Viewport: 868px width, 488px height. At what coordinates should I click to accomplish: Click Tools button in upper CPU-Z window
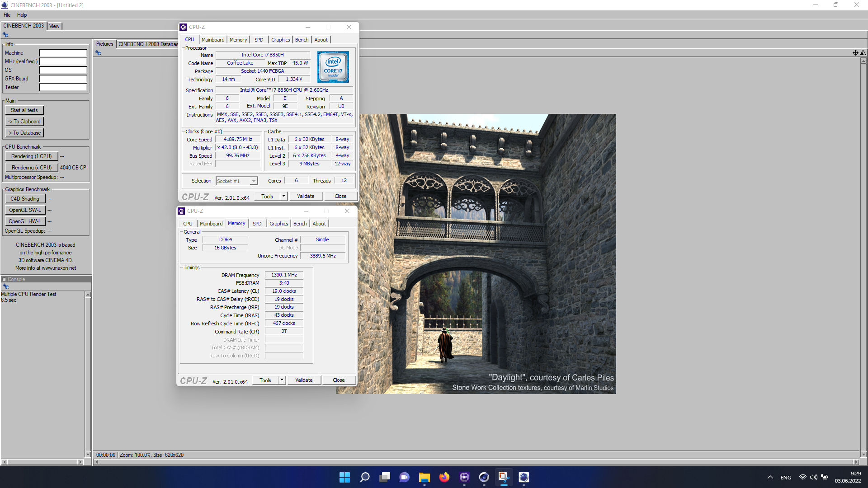pyautogui.click(x=267, y=196)
